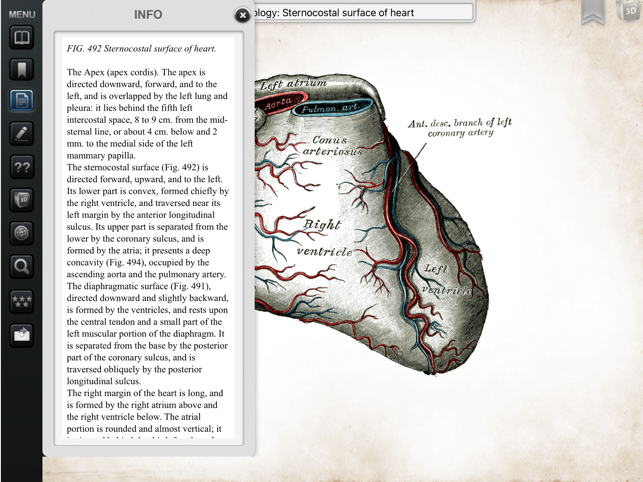The height and width of the screenshot is (482, 643).
Task: Select the Info page icon in sidebar
Action: coord(21,101)
